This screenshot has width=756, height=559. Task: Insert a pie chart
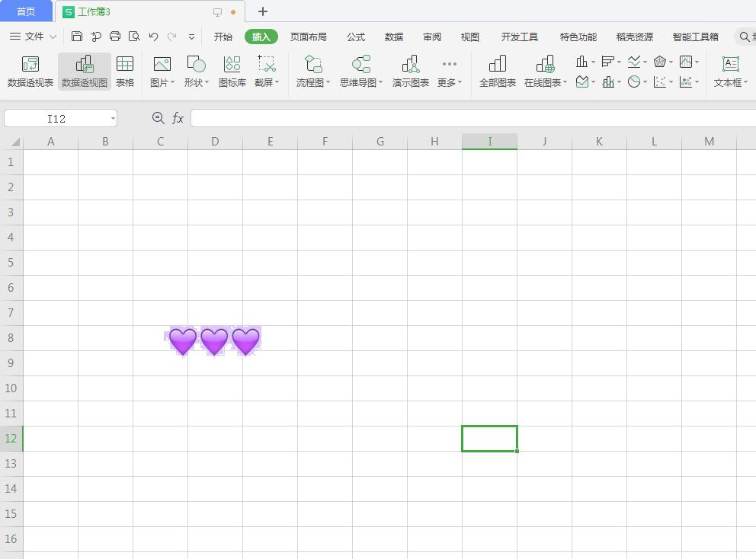coord(634,82)
